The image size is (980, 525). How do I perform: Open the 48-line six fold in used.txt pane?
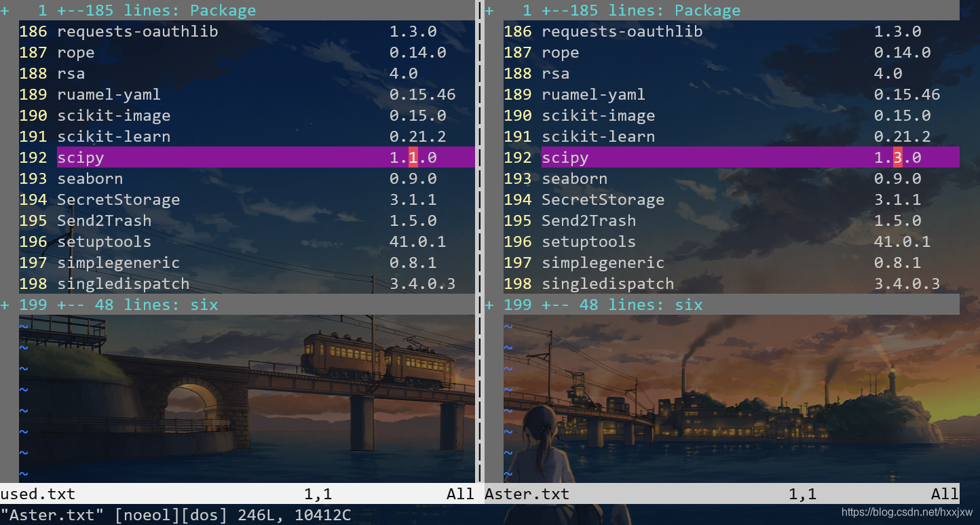238,305
